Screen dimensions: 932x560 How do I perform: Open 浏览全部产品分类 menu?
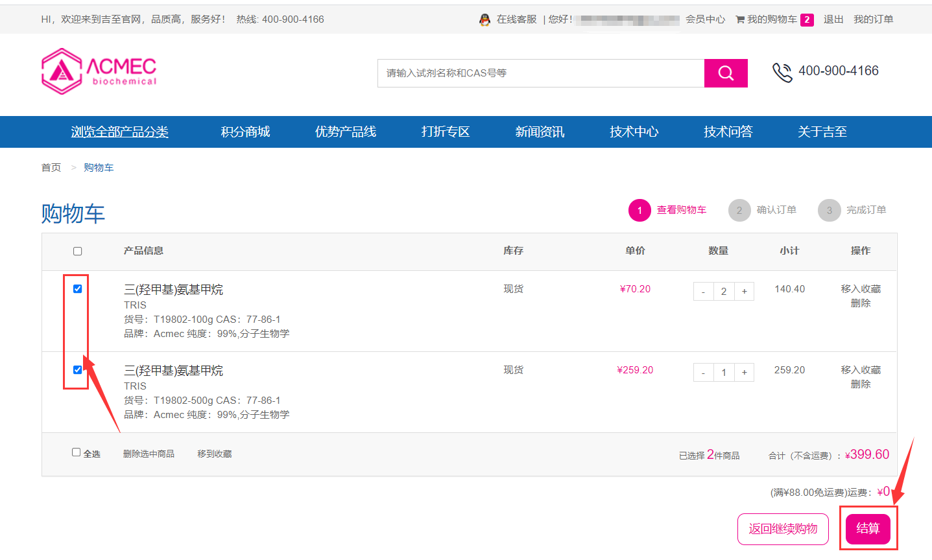click(119, 132)
